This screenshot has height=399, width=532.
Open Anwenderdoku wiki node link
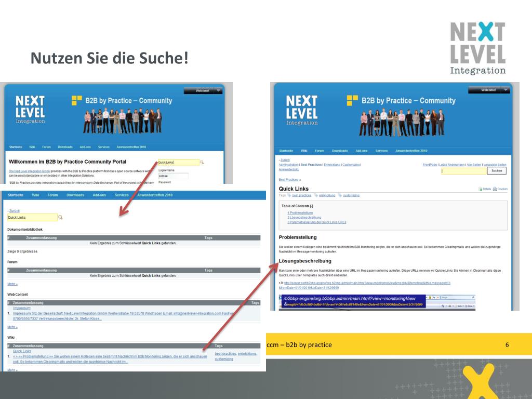289,169
